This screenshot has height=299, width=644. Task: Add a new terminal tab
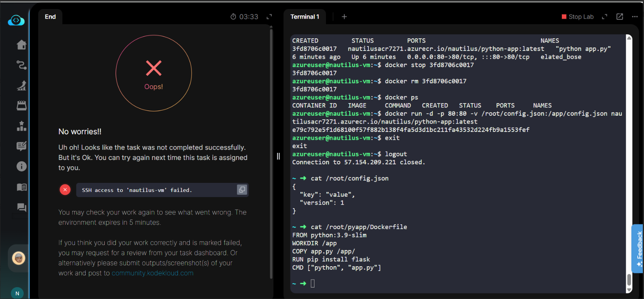pos(344,17)
